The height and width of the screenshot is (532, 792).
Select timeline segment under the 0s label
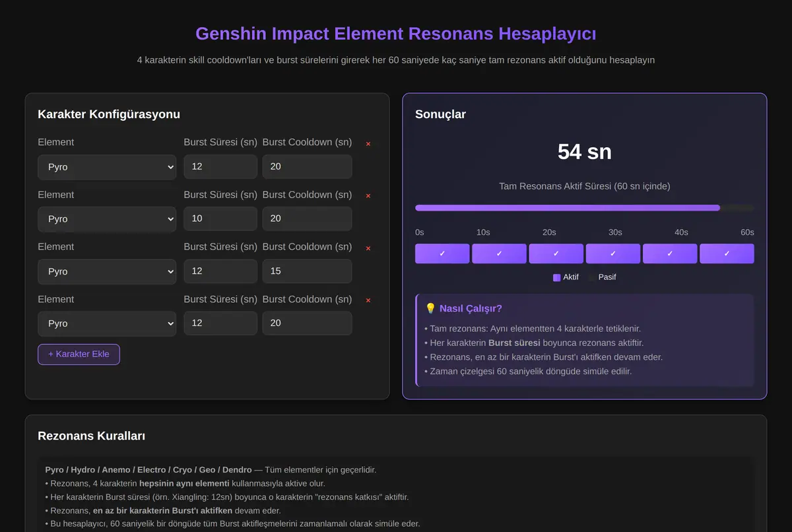pyautogui.click(x=442, y=253)
